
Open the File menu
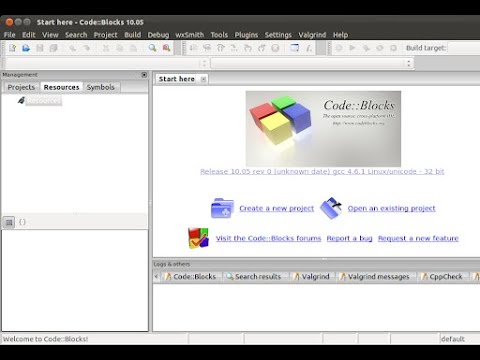click(x=10, y=35)
